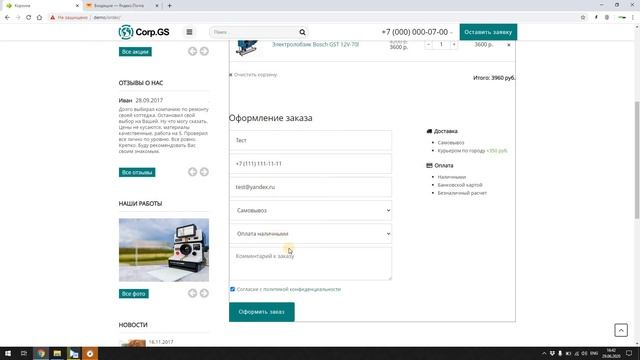This screenshot has width=640, height=360.
Task: Click the Оставить заявку button
Action: tap(488, 32)
